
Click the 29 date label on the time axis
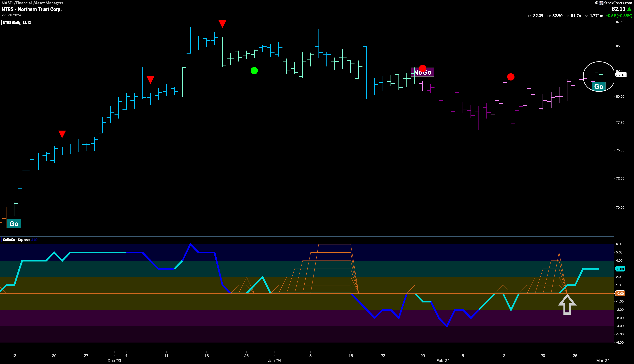pyautogui.click(x=423, y=356)
